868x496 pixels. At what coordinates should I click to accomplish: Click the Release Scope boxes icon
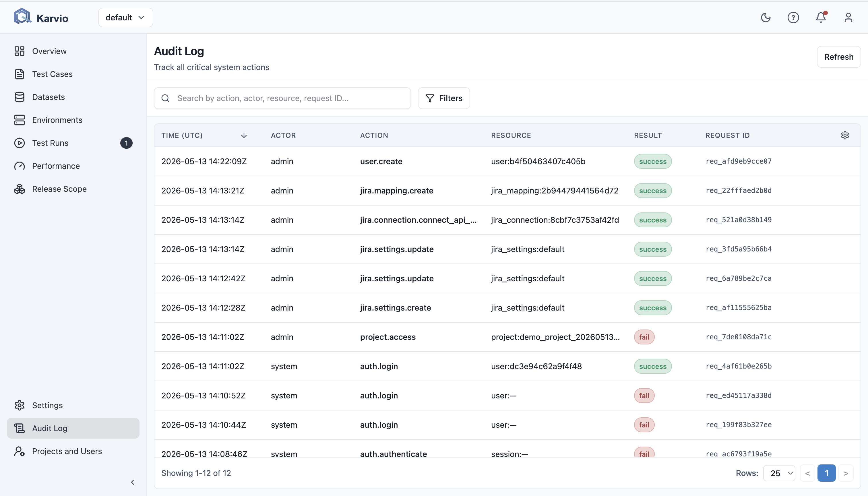coord(20,189)
